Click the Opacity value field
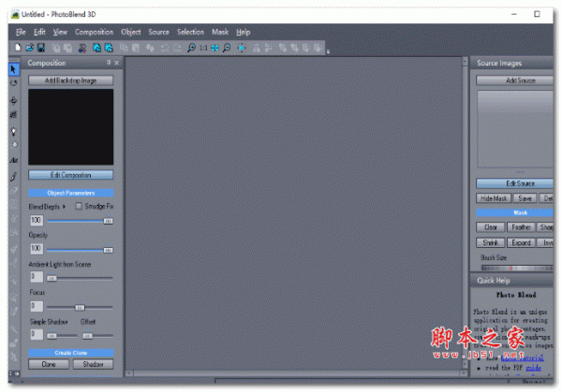Image resolution: width=562 pixels, height=392 pixels. pos(37,249)
